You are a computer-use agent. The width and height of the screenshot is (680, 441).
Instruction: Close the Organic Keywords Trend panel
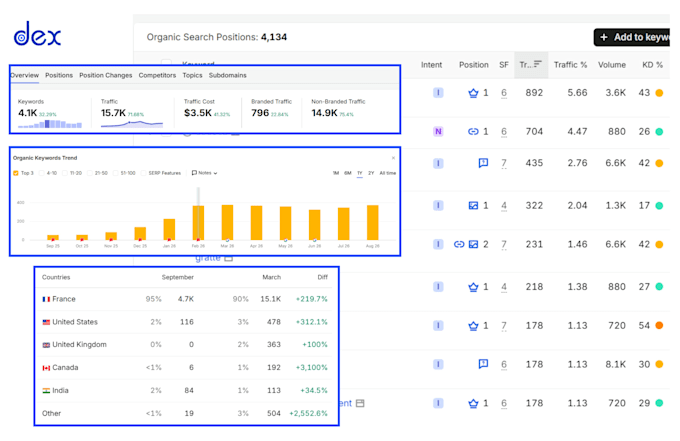(x=393, y=158)
